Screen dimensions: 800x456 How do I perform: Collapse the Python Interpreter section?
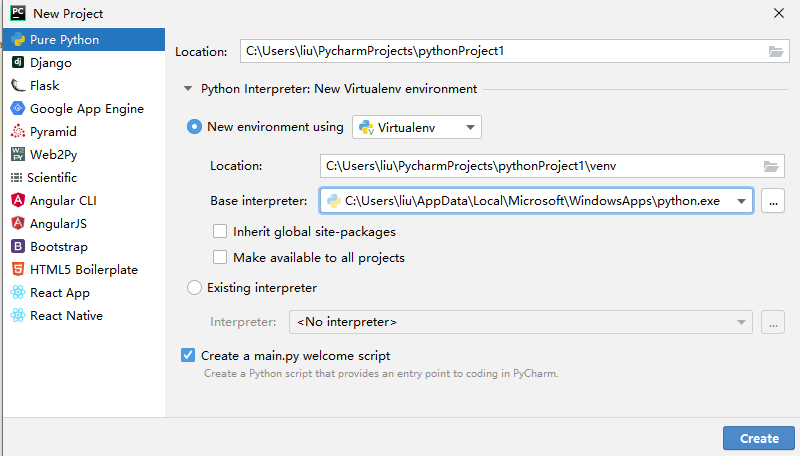pos(187,89)
